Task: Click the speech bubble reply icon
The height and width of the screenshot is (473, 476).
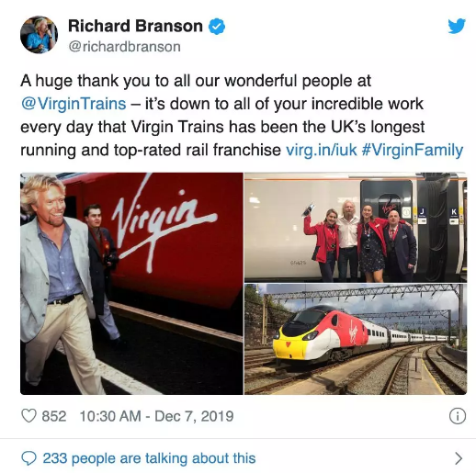Action: 28,458
